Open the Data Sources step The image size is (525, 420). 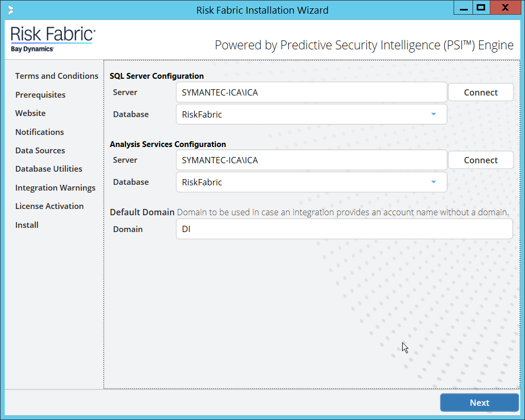40,151
